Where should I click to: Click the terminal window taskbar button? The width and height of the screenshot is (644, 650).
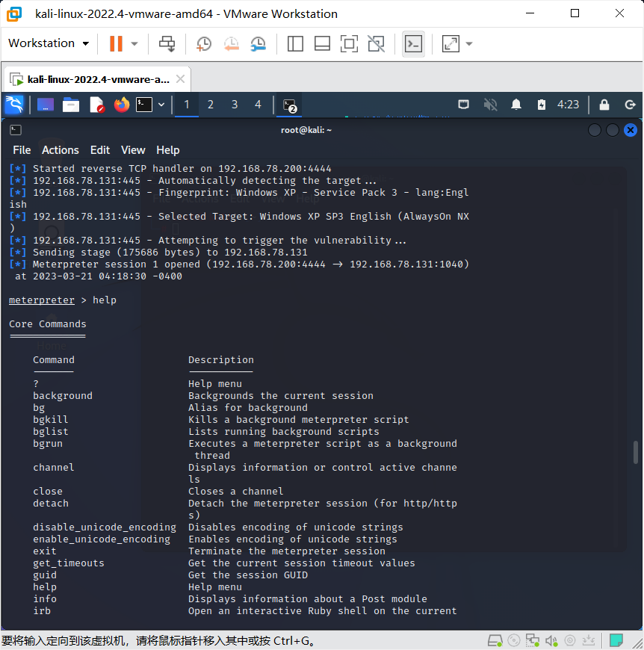290,105
